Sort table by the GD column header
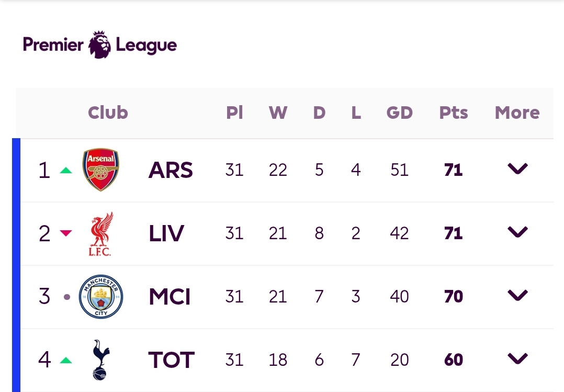 coord(400,113)
